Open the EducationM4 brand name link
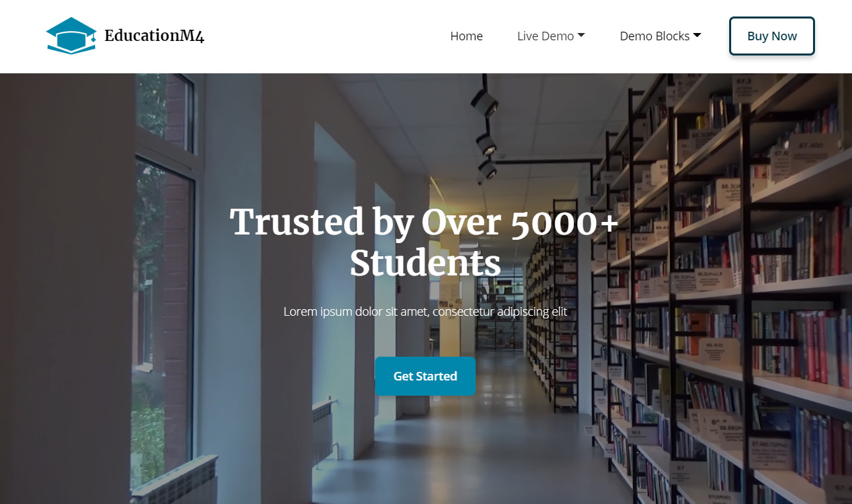The image size is (852, 504). [x=155, y=36]
